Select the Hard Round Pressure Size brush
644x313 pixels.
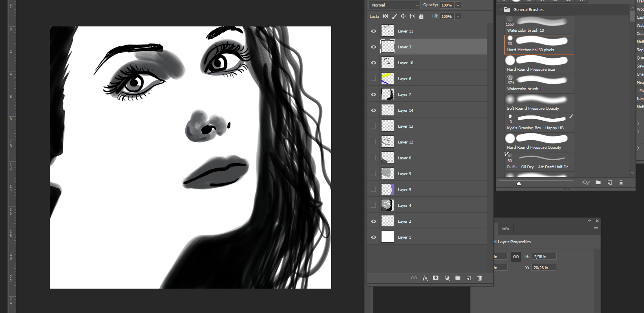(539, 64)
